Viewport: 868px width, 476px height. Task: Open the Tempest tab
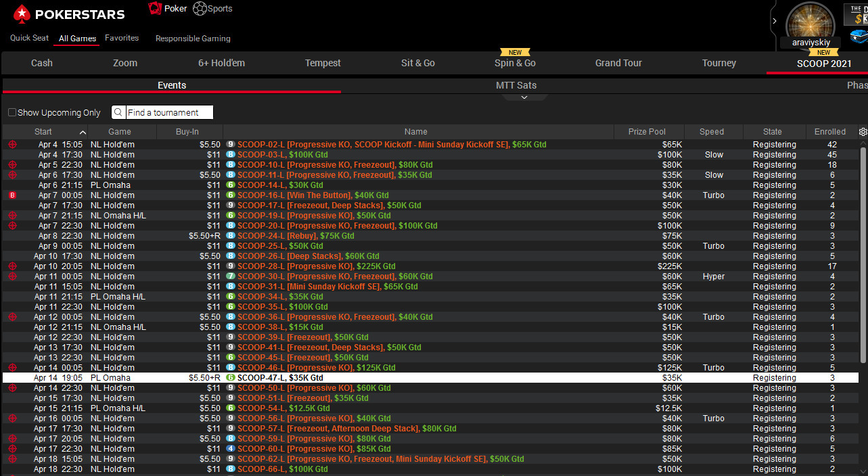coord(323,63)
